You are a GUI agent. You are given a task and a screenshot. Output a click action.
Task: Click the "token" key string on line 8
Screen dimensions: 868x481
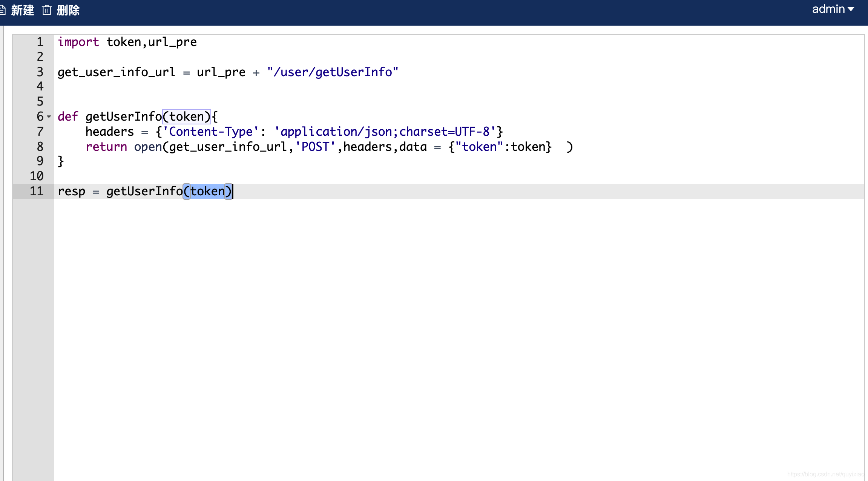(479, 147)
